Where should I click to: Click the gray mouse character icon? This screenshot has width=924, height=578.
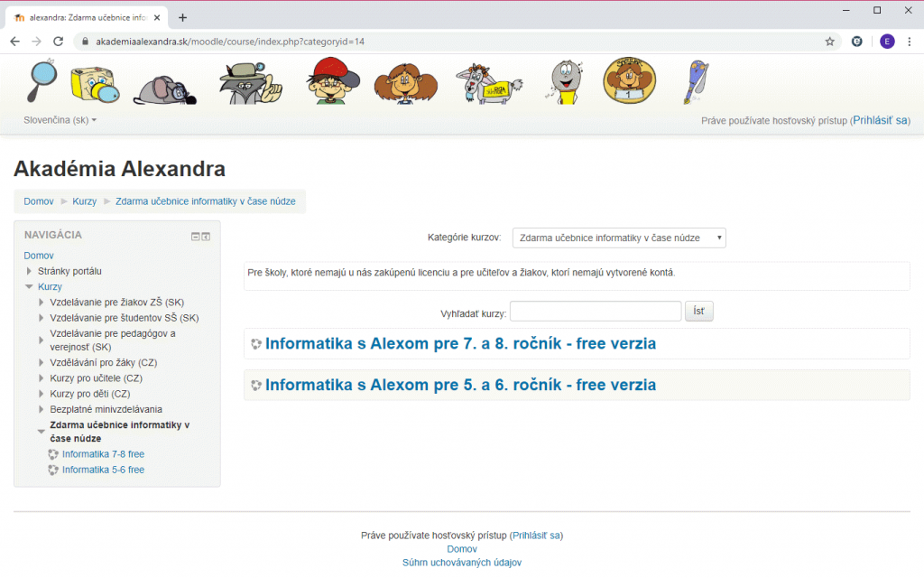166,90
